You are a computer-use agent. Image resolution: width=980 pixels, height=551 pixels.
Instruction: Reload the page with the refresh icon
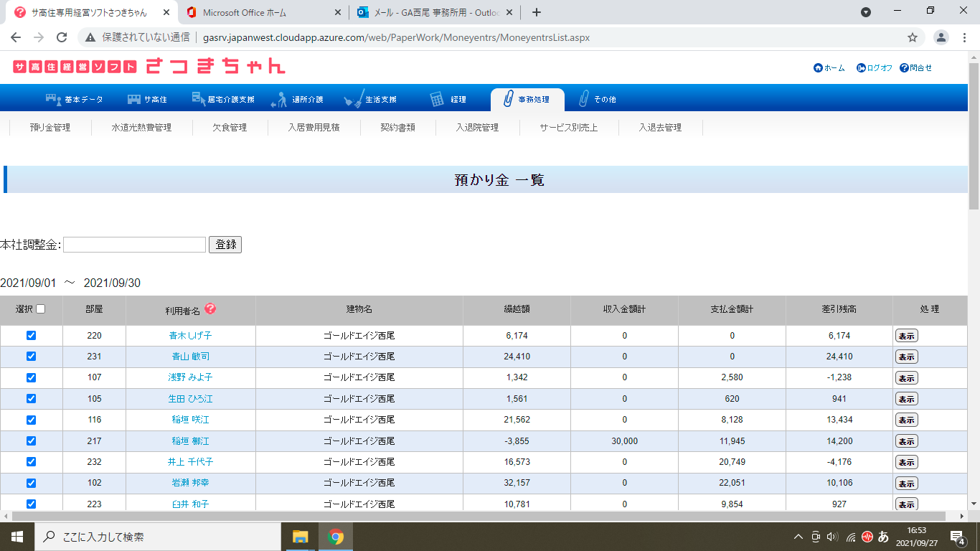62,37
